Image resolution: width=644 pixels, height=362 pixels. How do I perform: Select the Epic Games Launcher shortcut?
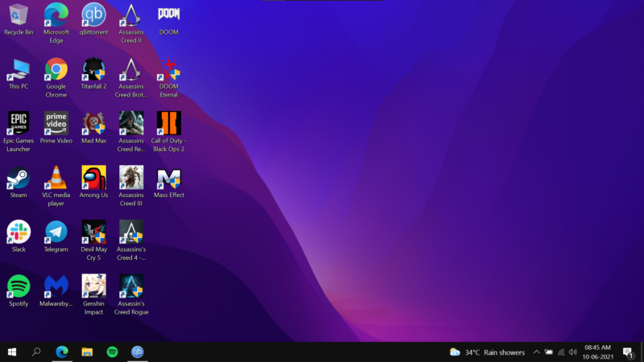click(x=19, y=132)
